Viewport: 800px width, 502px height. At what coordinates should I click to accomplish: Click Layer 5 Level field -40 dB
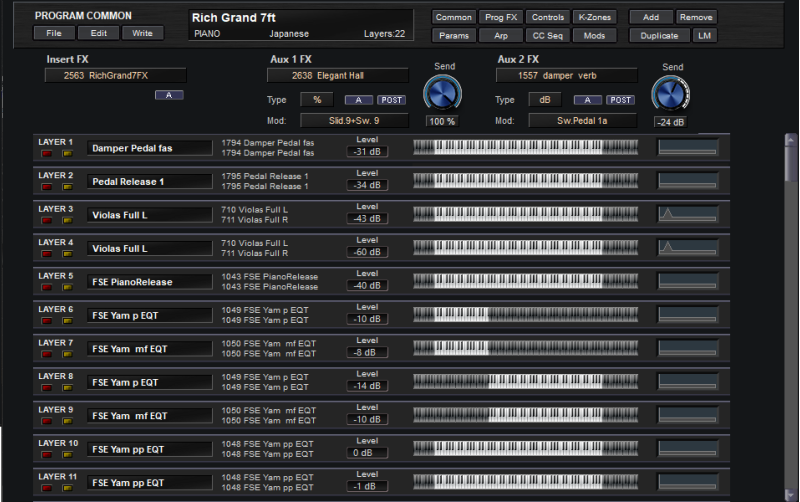(x=367, y=286)
